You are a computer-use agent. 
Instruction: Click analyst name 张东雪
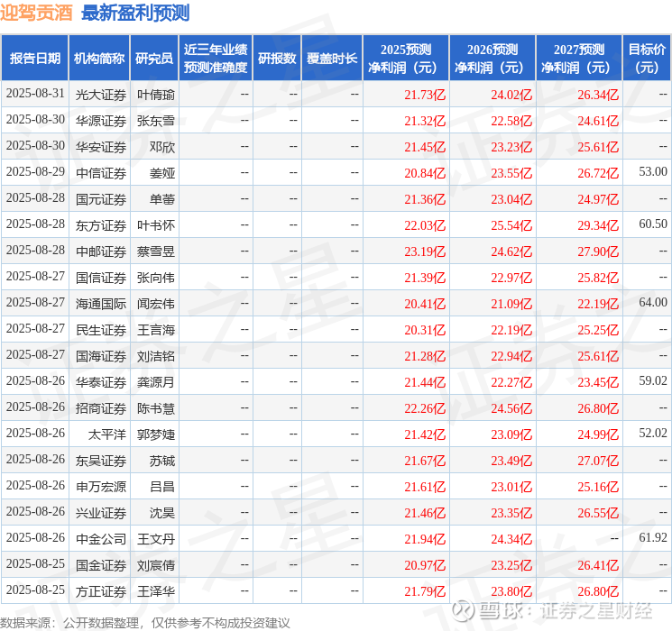(x=156, y=121)
